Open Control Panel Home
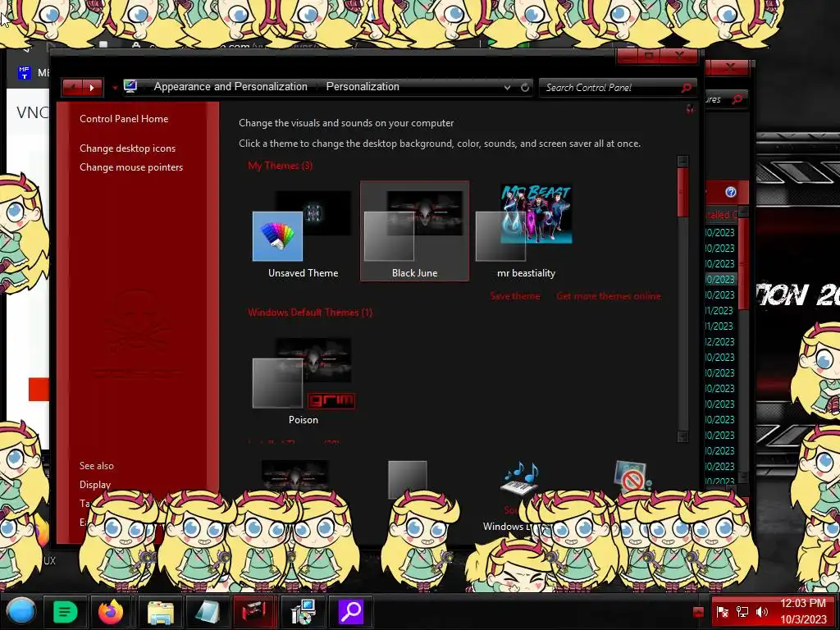 (x=124, y=119)
